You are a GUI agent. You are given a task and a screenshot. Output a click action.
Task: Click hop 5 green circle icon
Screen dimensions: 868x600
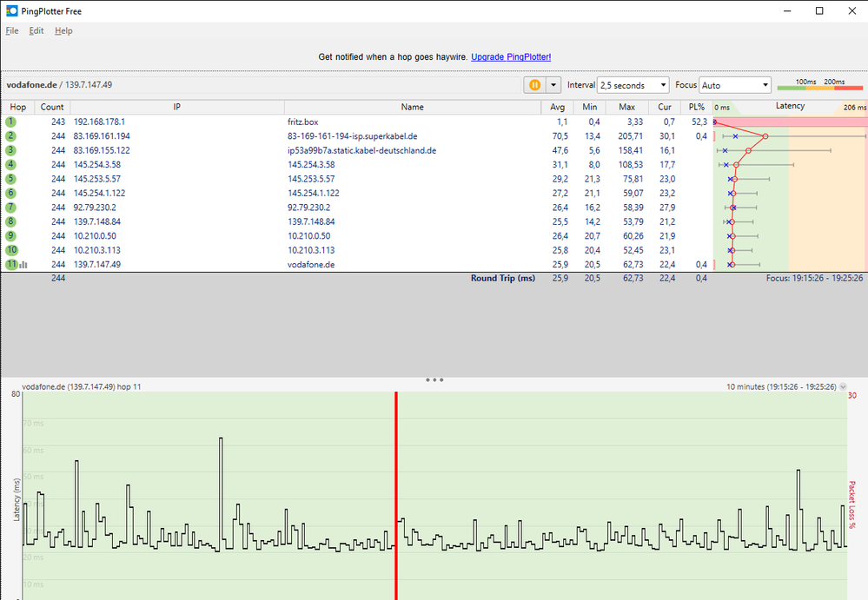tap(11, 179)
